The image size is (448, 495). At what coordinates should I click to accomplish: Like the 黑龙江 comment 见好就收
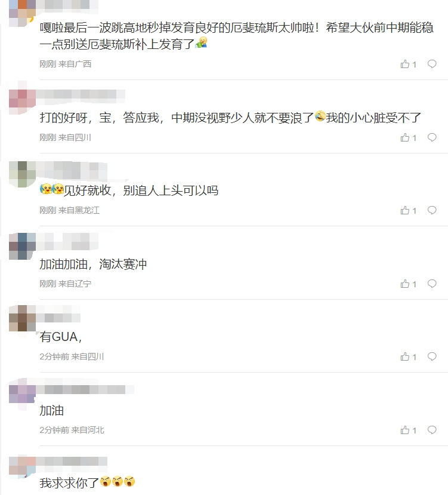408,211
